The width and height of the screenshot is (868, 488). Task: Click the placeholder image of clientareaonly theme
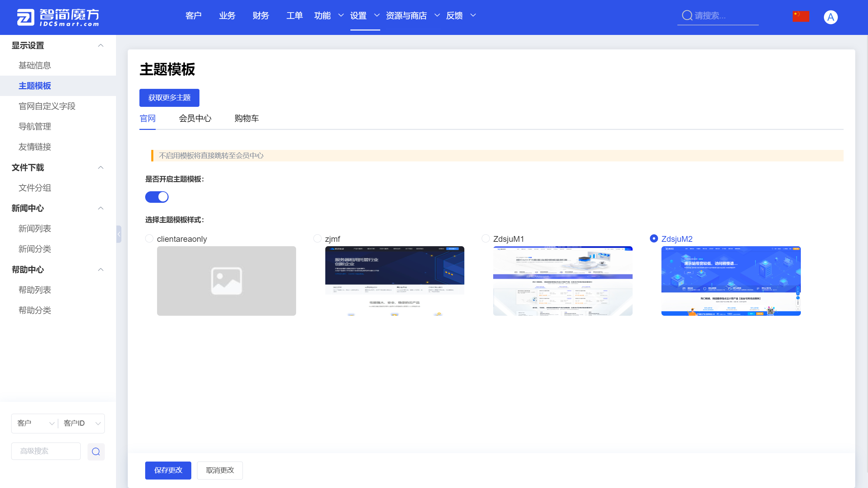click(226, 281)
